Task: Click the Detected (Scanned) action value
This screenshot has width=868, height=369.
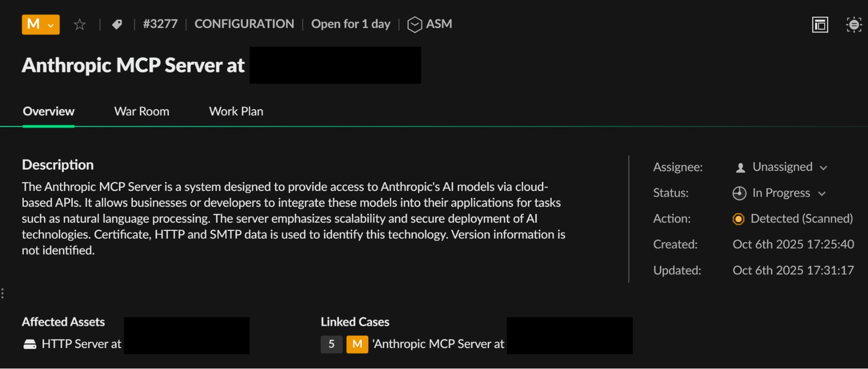Action: [802, 219]
